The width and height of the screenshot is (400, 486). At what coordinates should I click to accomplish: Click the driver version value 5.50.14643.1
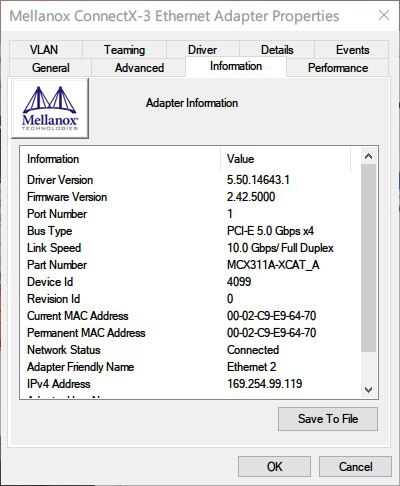(258, 180)
